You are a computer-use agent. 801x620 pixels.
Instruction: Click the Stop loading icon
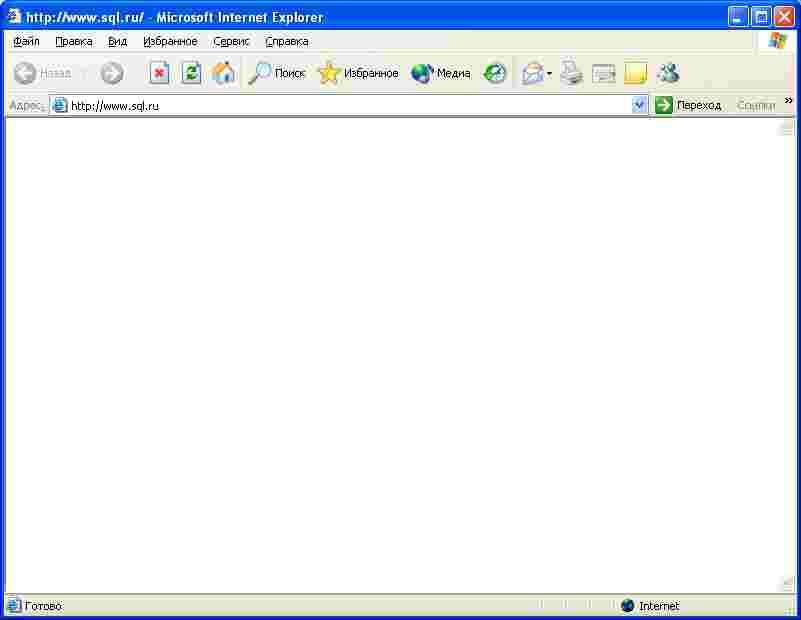pyautogui.click(x=159, y=73)
